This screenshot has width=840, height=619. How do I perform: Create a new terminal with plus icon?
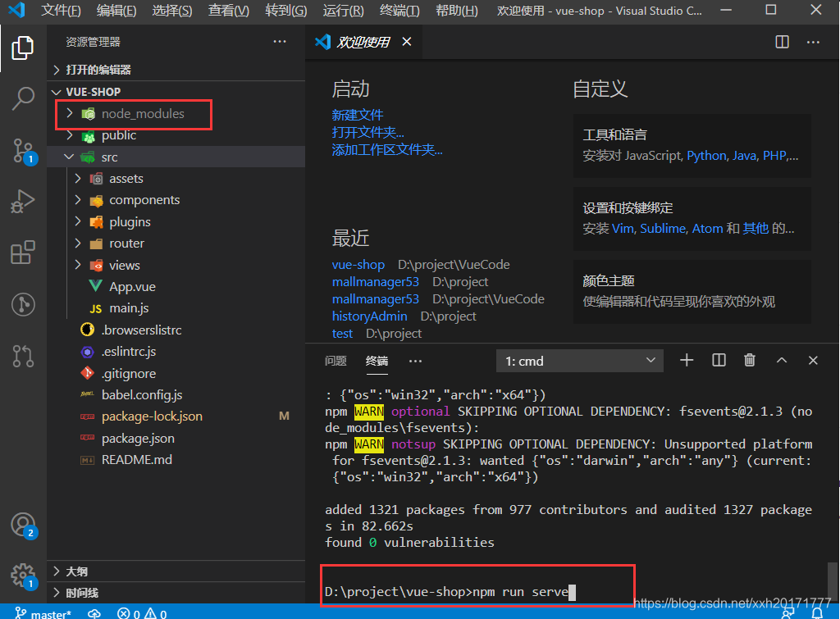coord(687,361)
